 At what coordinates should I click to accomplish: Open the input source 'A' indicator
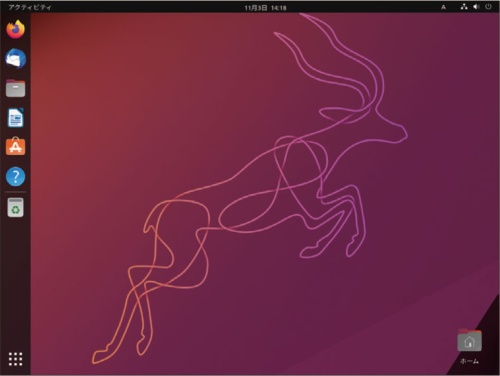443,7
